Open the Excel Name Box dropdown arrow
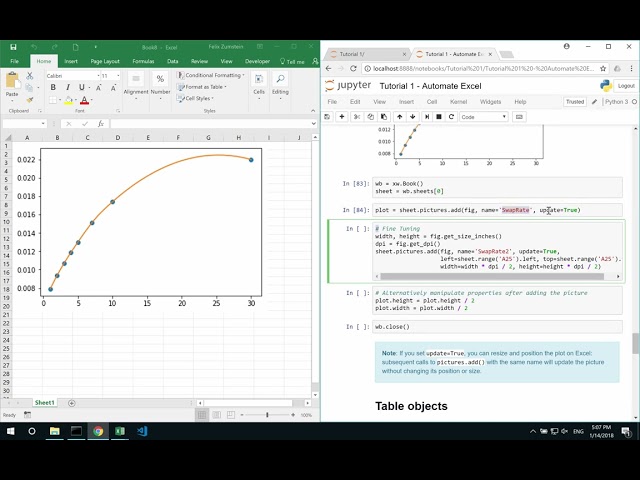 pyautogui.click(x=43, y=124)
